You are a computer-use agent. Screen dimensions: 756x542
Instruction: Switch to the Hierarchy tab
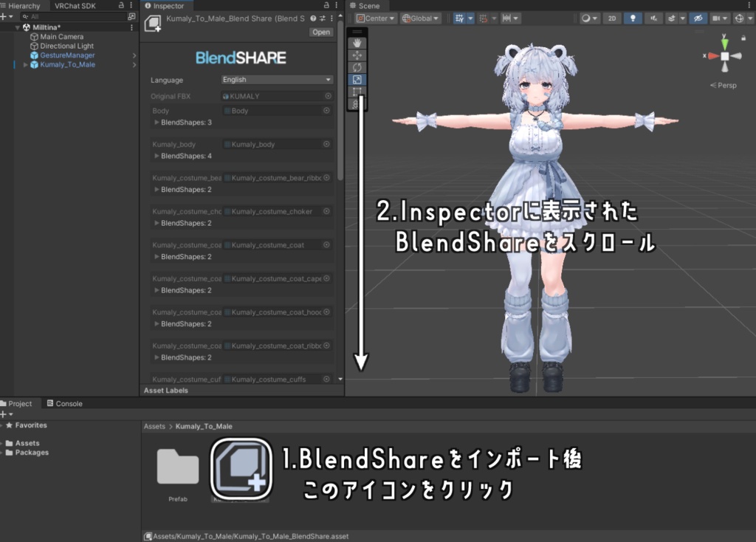click(x=21, y=6)
